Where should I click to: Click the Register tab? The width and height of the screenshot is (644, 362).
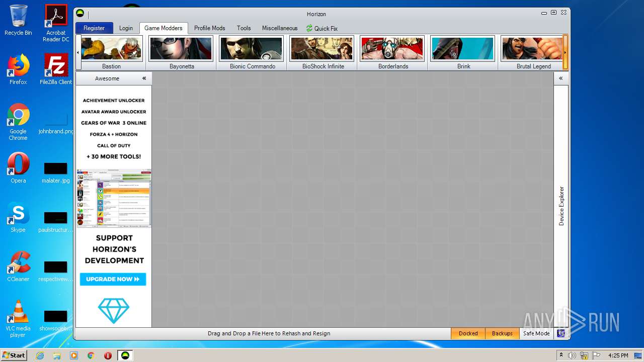point(94,28)
